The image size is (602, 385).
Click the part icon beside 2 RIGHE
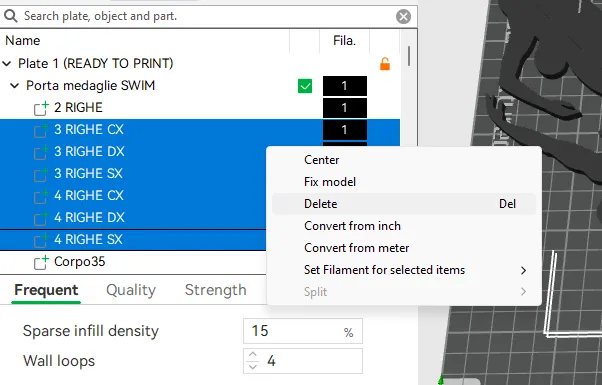click(x=41, y=108)
